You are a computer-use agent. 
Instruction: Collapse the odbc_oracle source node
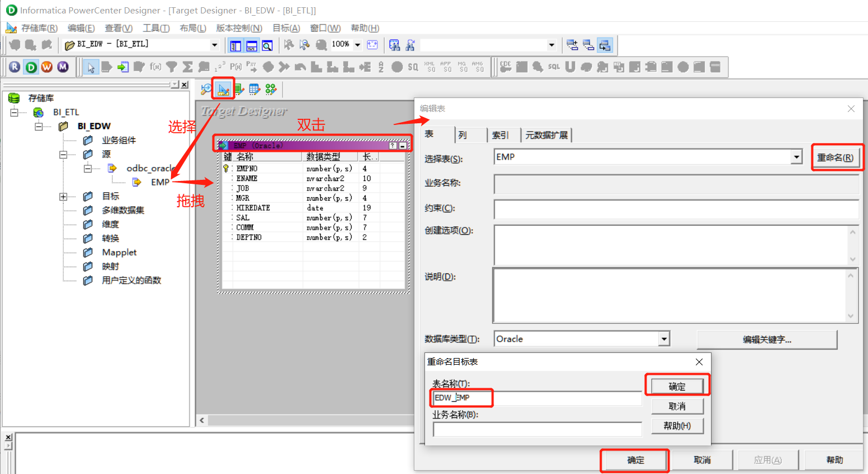(88, 168)
